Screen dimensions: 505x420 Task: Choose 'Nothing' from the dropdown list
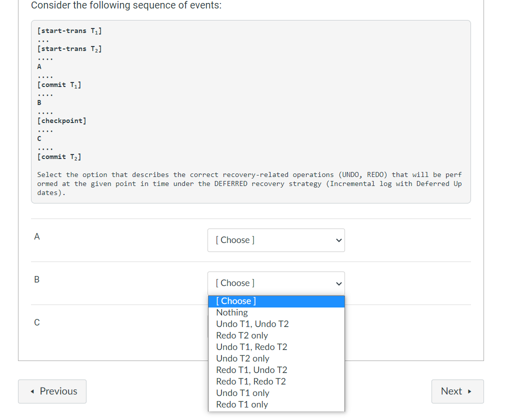click(x=276, y=312)
